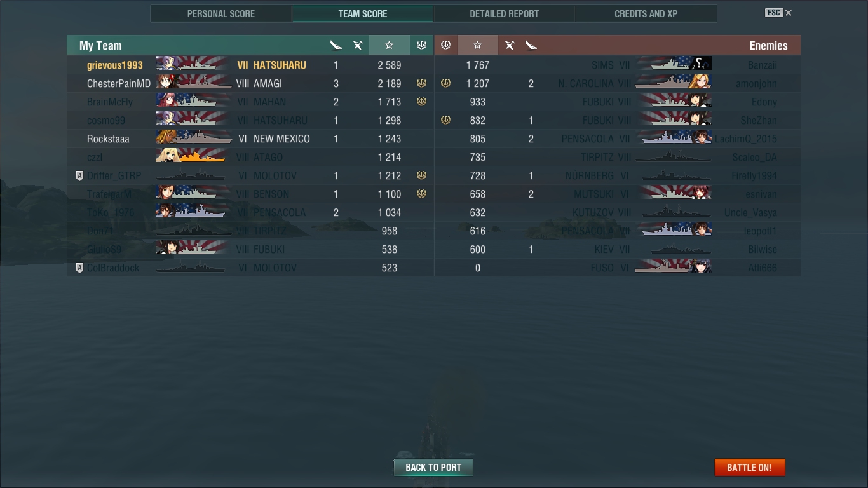The width and height of the screenshot is (868, 488).
Task: Sort My Team by aircraft shot down icon
Action: (x=358, y=45)
